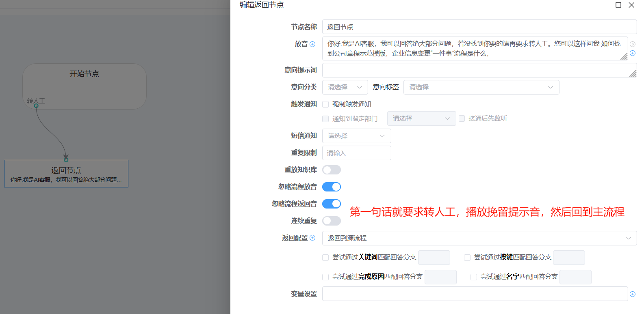Image resolution: width=644 pixels, height=314 pixels.
Task: Click the 转人工 connector dot on start node
Action: [x=36, y=106]
